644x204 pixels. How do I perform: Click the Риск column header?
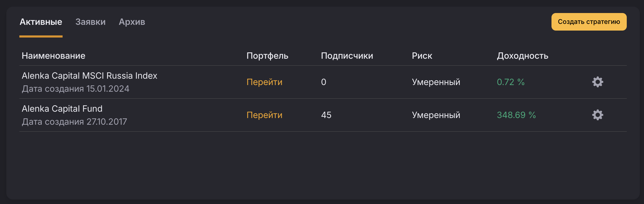click(422, 56)
